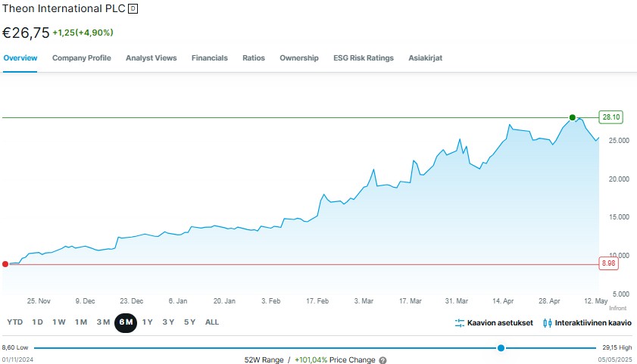Select the active 6M time range
637x364 pixels.
pyautogui.click(x=126, y=323)
